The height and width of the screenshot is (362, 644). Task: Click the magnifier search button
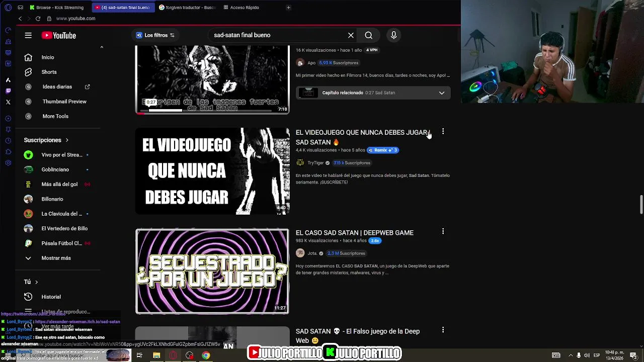pyautogui.click(x=369, y=35)
